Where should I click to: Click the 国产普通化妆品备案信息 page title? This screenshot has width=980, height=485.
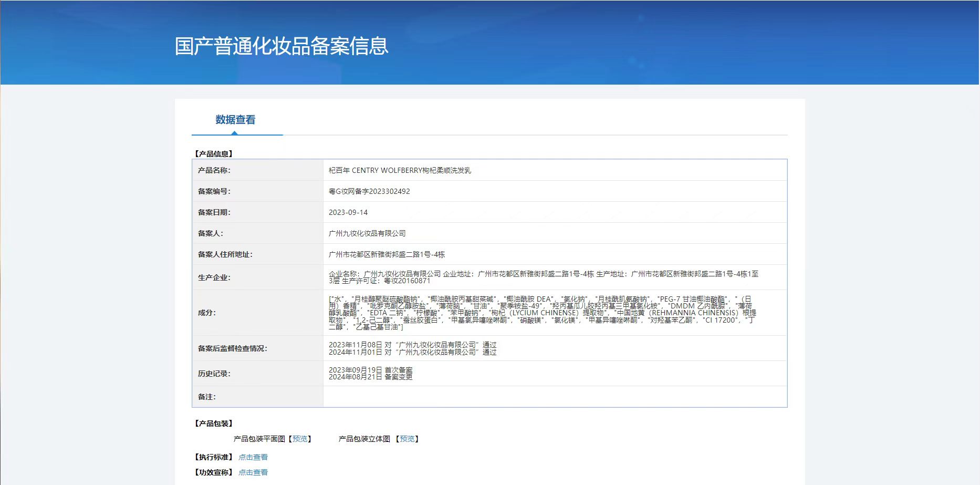click(x=282, y=46)
